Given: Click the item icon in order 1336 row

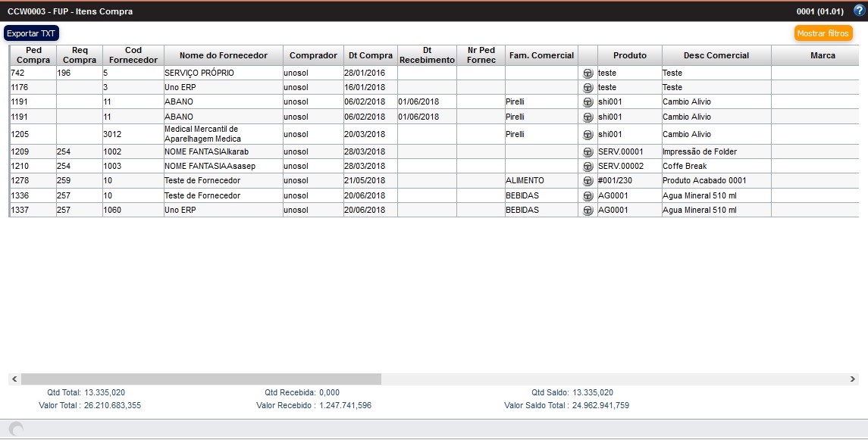Looking at the screenshot, I should (x=588, y=196).
